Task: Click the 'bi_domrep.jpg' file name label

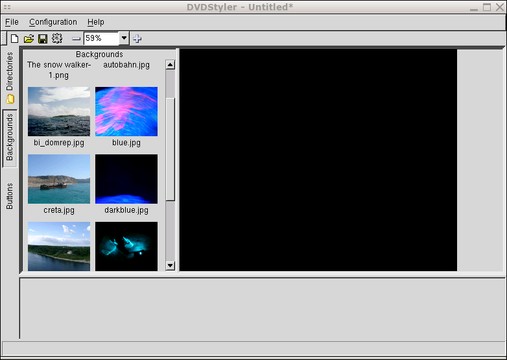Action: (59, 143)
